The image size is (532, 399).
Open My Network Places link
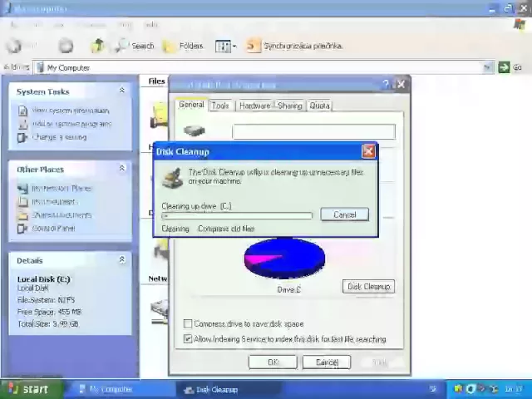point(62,189)
